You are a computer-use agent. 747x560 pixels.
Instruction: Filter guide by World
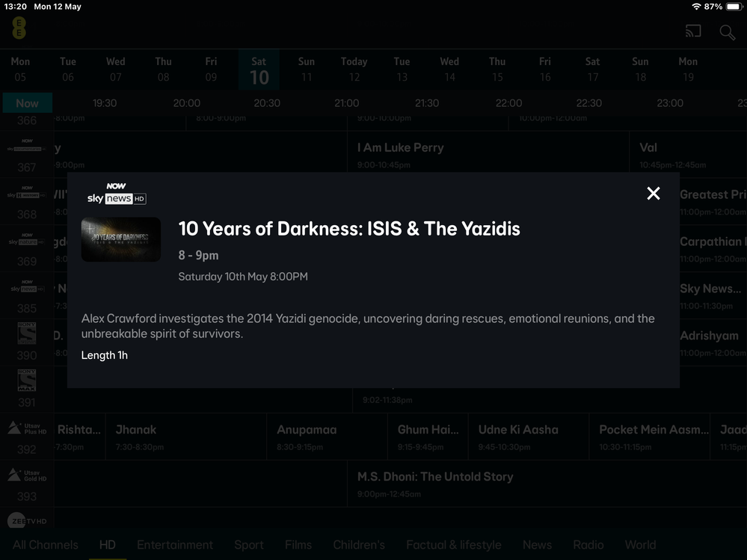[640, 545]
